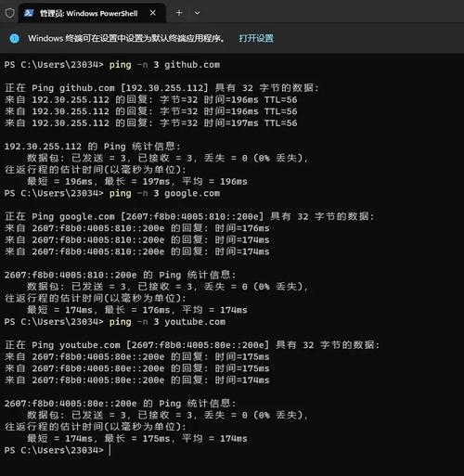
Task: Expand the new tab profile dropdown arrow
Action: click(197, 13)
